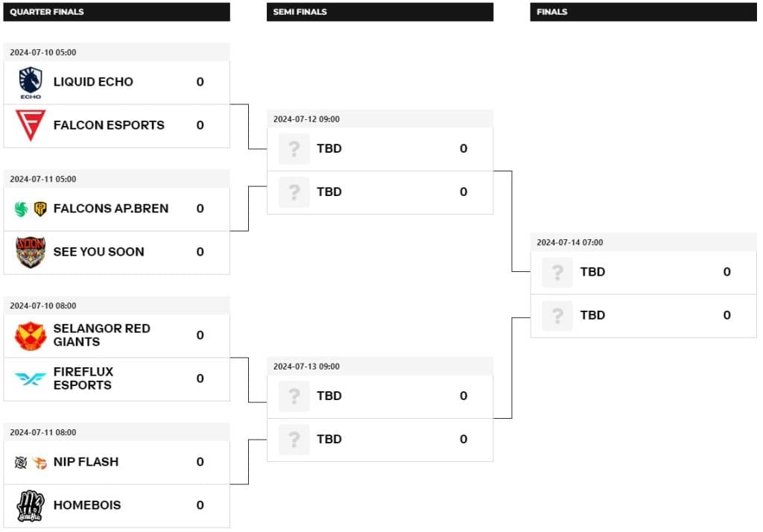Select the first TBD question mark in Semi Finals
The width and height of the screenshot is (763, 532).
pyautogui.click(x=293, y=148)
